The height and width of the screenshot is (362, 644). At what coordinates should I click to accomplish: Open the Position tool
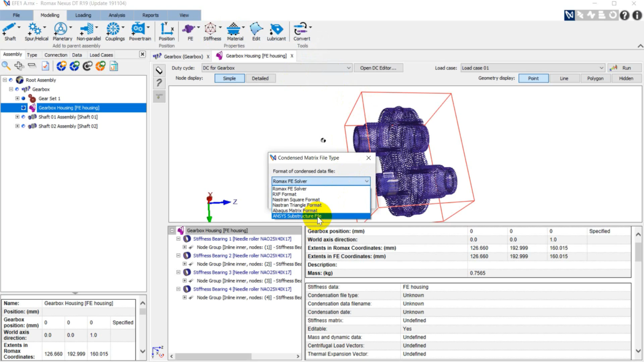tap(166, 32)
